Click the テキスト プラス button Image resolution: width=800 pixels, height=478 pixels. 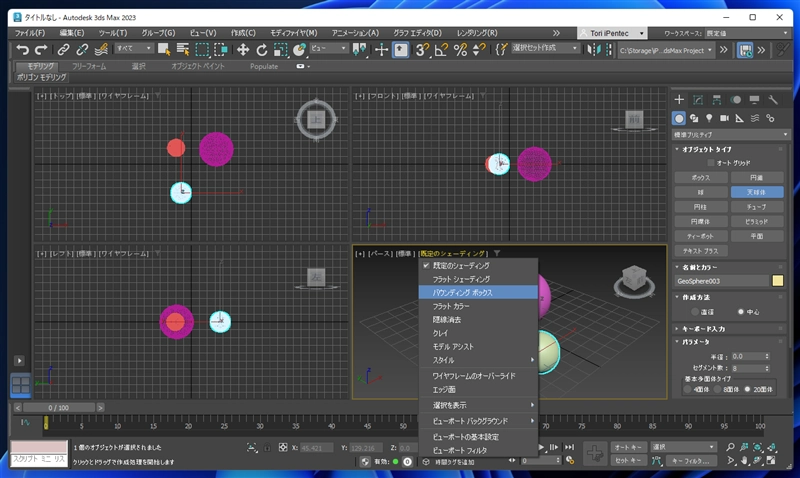coord(701,251)
